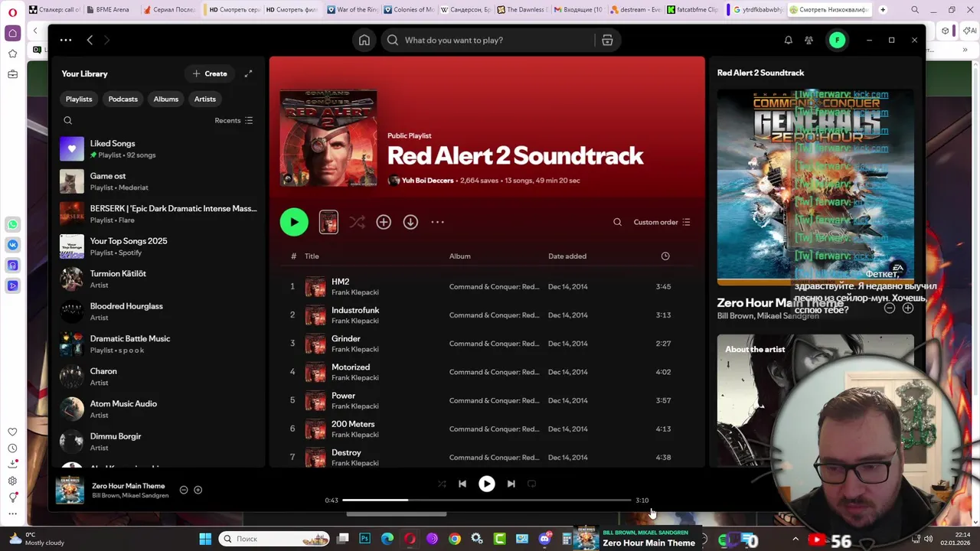Open Google Chrome from the taskbar
This screenshot has height=551, width=980.
455,539
